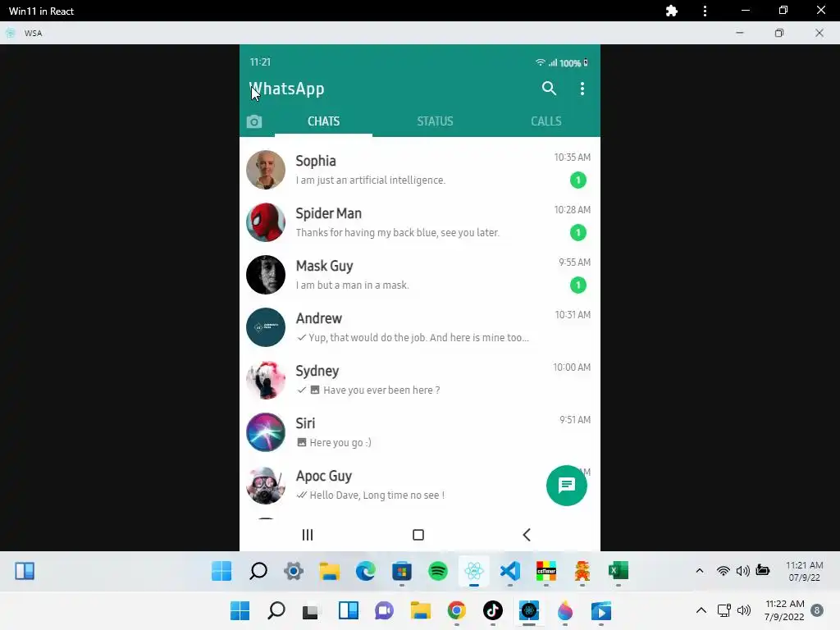Open inner taskbar Settings gear
This screenshot has height=630, width=840.
tap(294, 571)
